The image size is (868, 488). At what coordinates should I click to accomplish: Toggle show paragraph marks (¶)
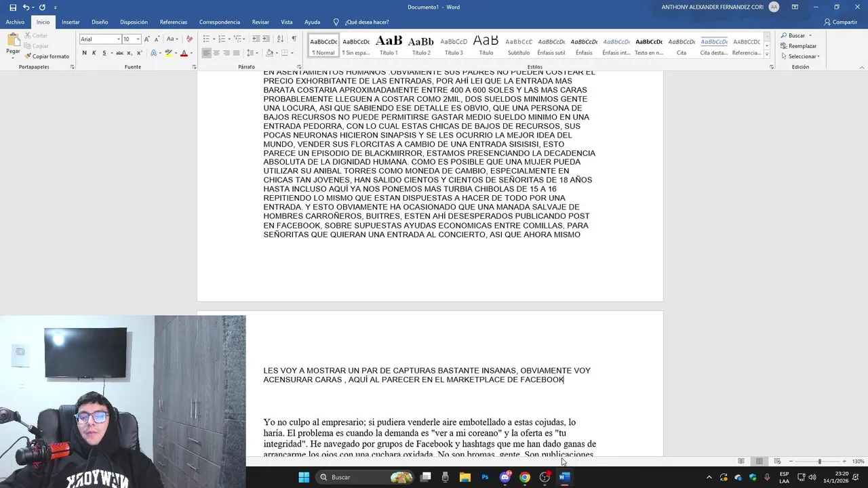294,39
